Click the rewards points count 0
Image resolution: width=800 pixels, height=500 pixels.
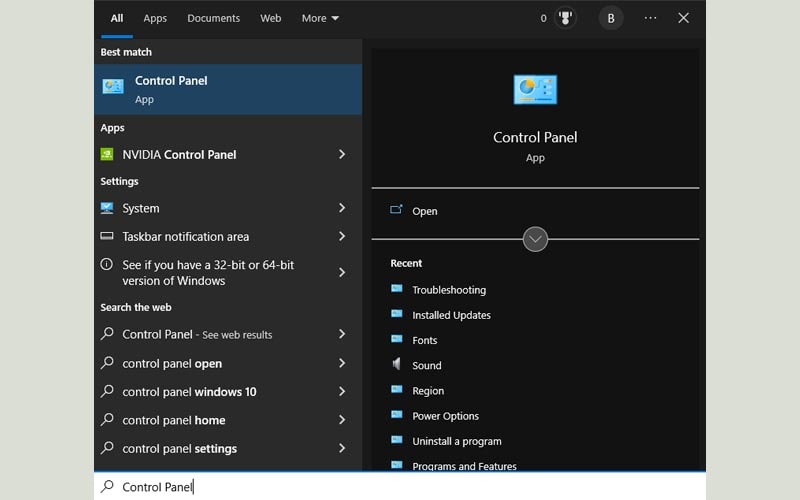pyautogui.click(x=543, y=18)
